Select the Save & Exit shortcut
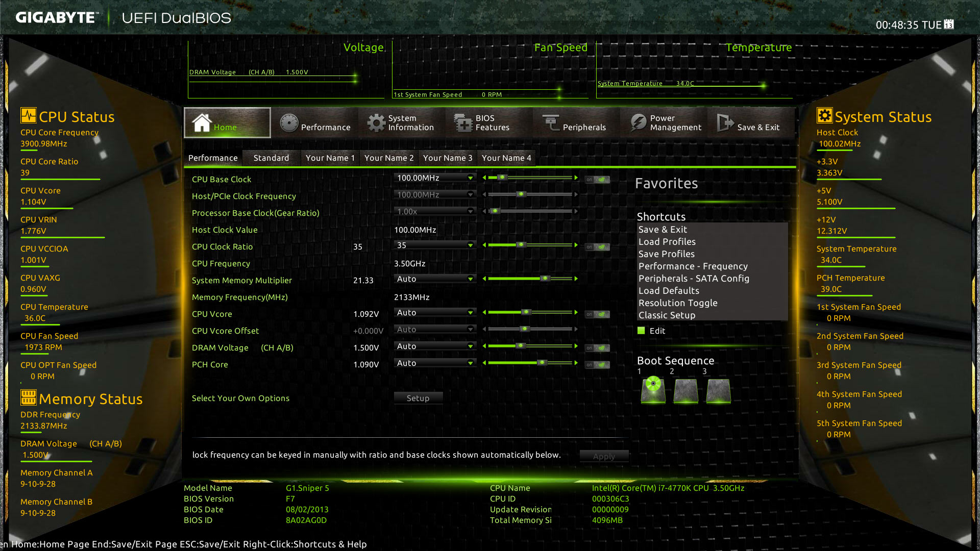Screen dimensions: 980x551 coord(712,230)
